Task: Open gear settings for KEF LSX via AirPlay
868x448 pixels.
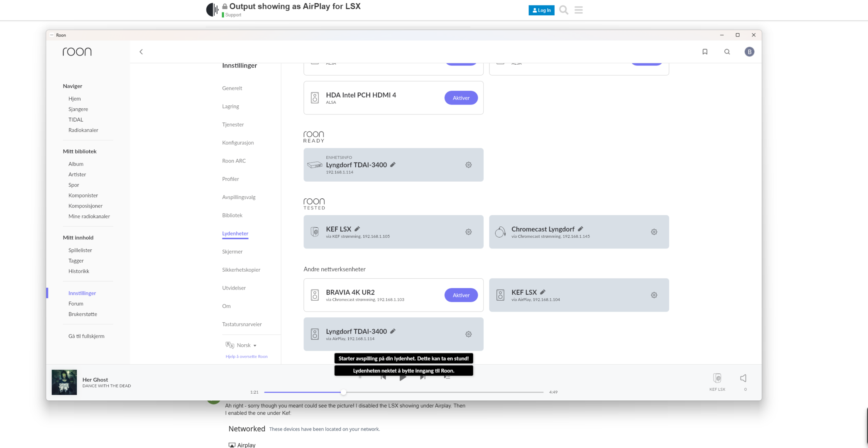Action: pyautogui.click(x=654, y=295)
